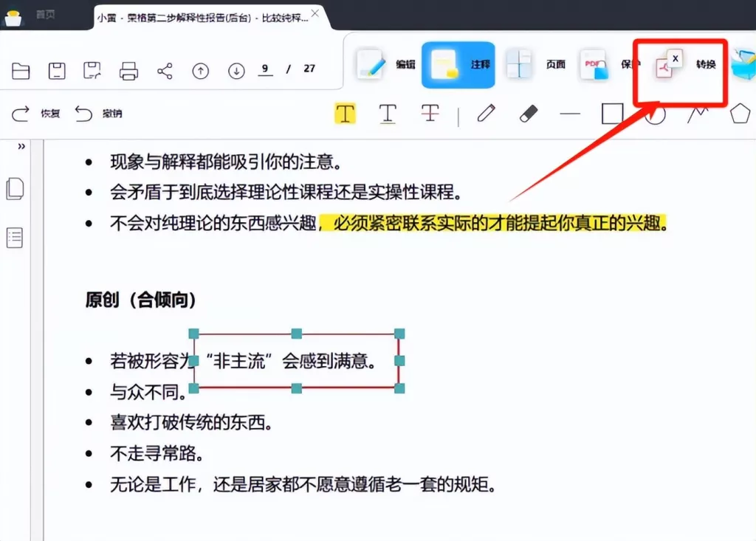Viewport: 756px width, 541px height.
Task: Click the Save As icon
Action: point(92,71)
